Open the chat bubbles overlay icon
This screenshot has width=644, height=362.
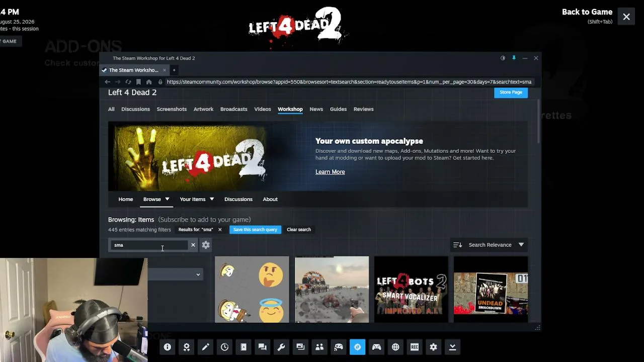(x=262, y=347)
